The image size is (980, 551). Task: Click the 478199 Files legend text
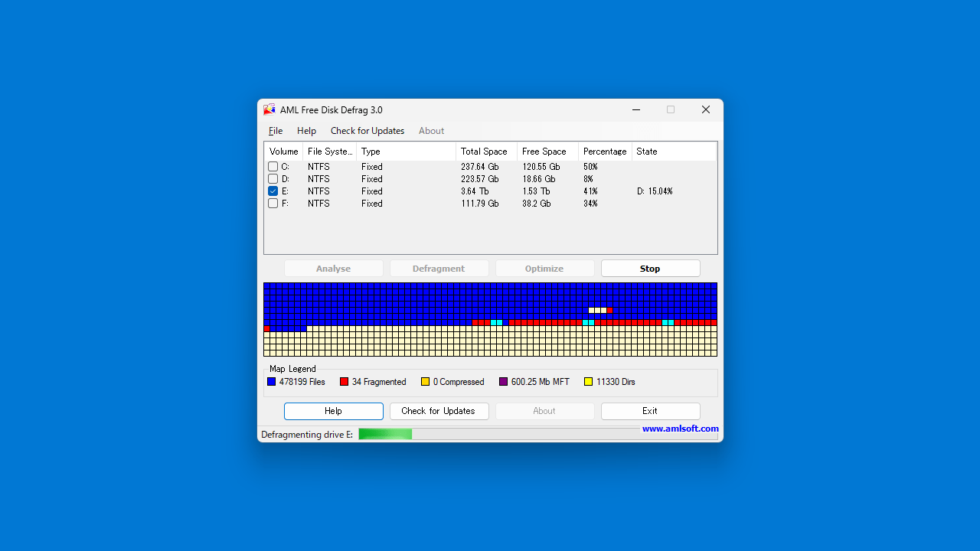coord(302,382)
